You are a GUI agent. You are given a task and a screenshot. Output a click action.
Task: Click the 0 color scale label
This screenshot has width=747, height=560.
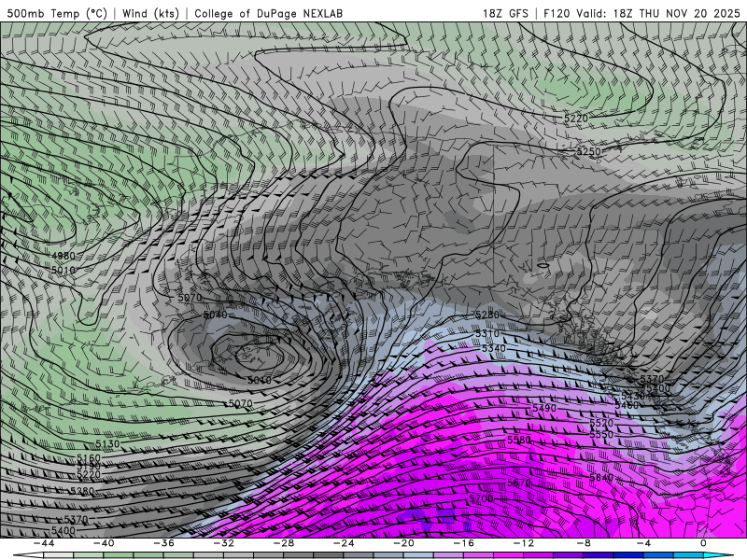click(703, 543)
